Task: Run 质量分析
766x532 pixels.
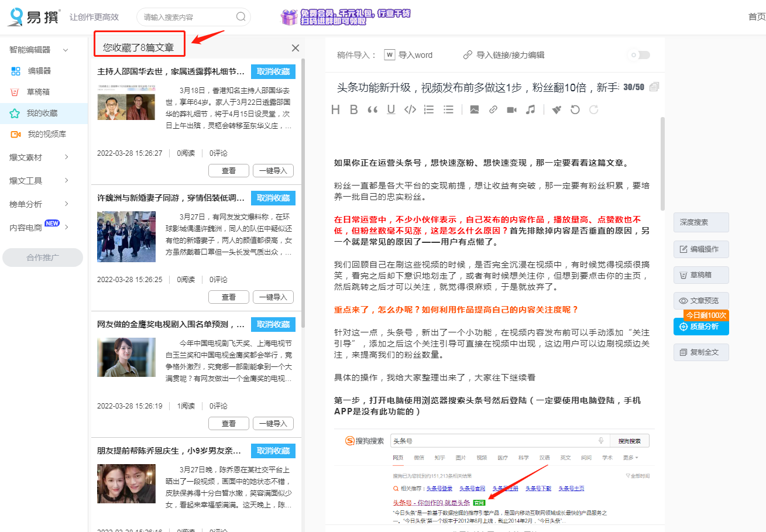Action: [701, 327]
